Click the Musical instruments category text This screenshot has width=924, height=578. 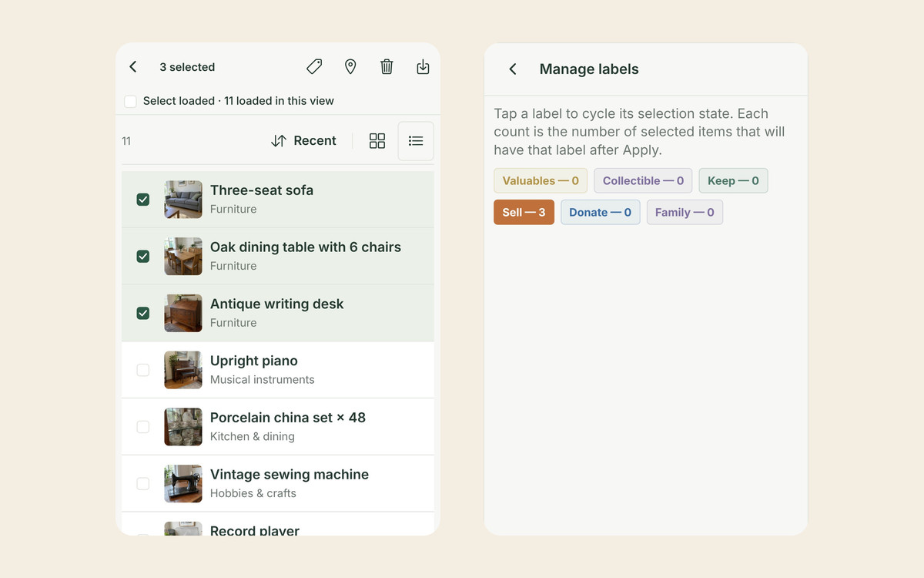click(x=263, y=380)
